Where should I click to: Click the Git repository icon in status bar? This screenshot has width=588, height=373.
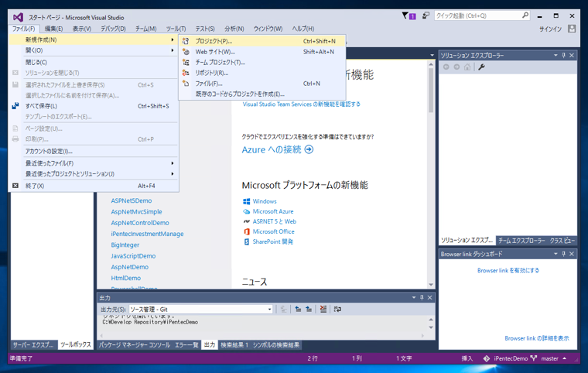(487, 358)
